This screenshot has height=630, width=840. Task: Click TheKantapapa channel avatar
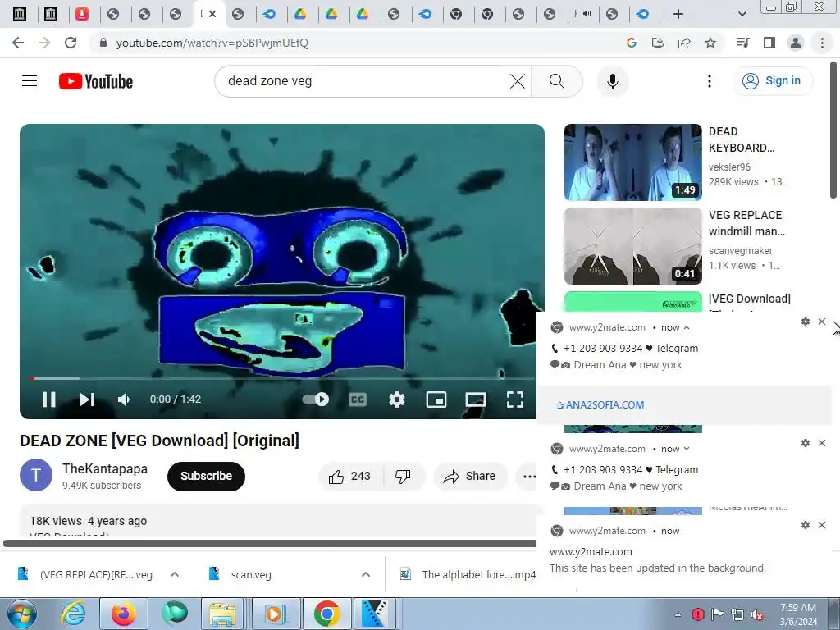pyautogui.click(x=36, y=475)
